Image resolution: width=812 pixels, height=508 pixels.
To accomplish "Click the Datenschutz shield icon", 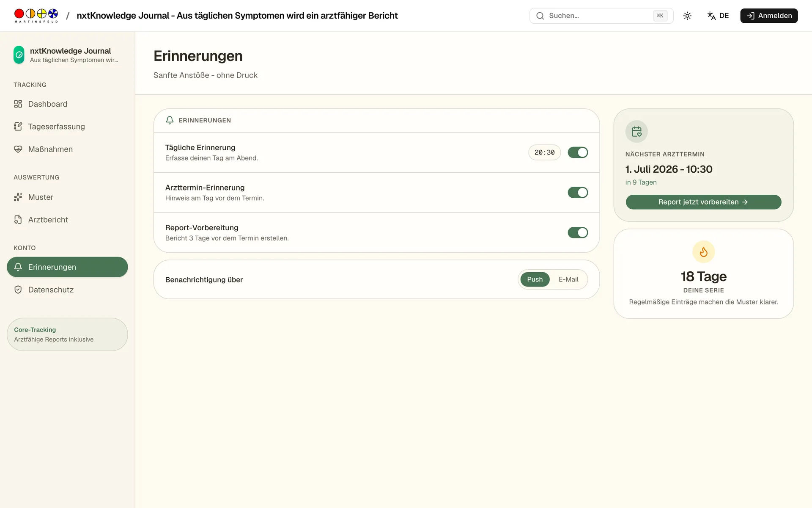I will coord(18,290).
